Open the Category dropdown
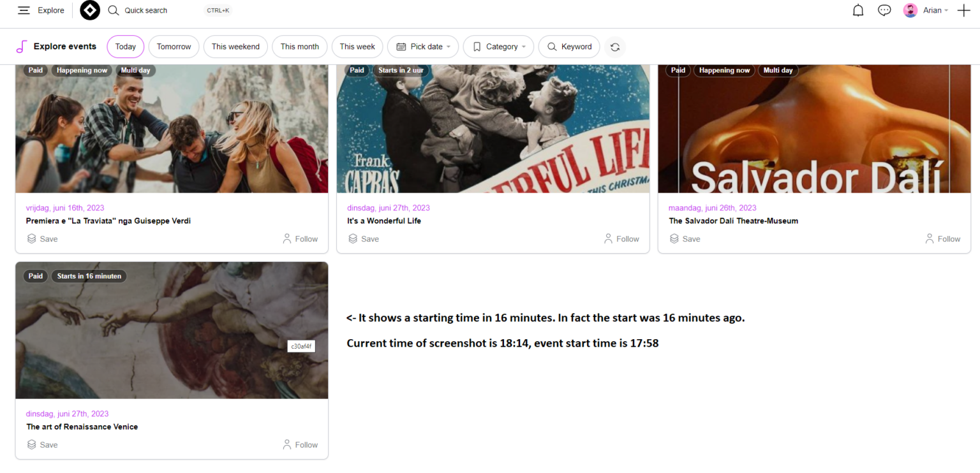Screen dimensions: 980x473 [x=498, y=47]
